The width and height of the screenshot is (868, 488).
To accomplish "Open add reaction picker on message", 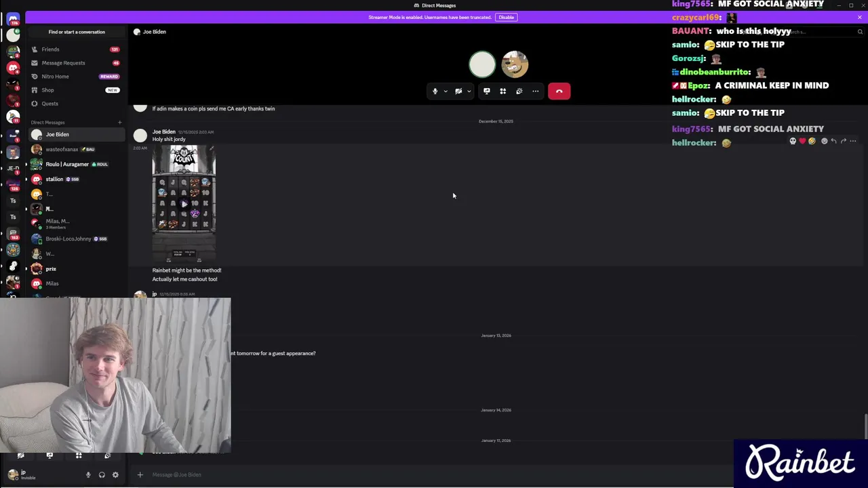I will click(824, 141).
